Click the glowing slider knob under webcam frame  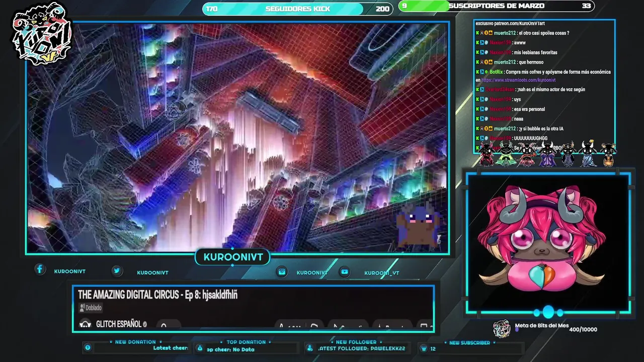[x=548, y=312]
